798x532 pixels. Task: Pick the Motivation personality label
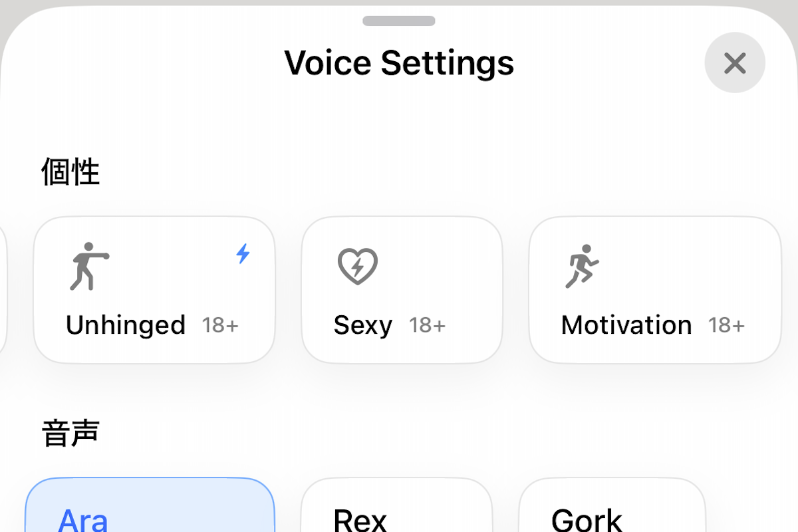tap(626, 325)
